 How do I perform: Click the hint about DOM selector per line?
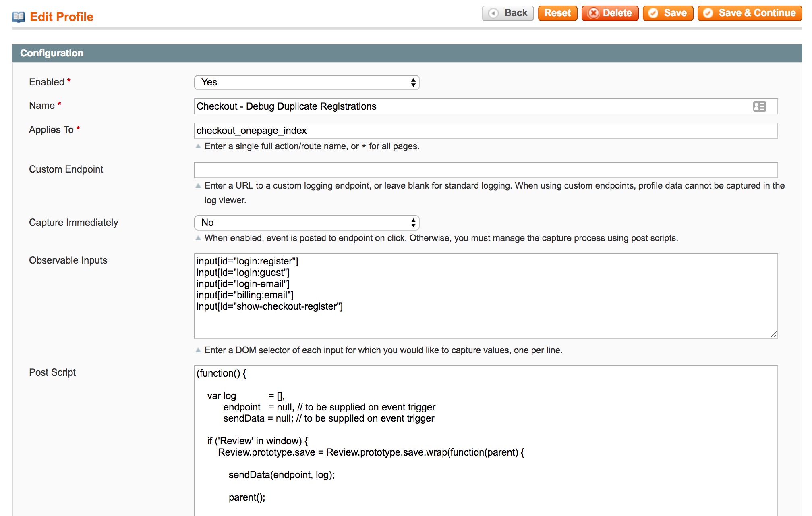[383, 350]
